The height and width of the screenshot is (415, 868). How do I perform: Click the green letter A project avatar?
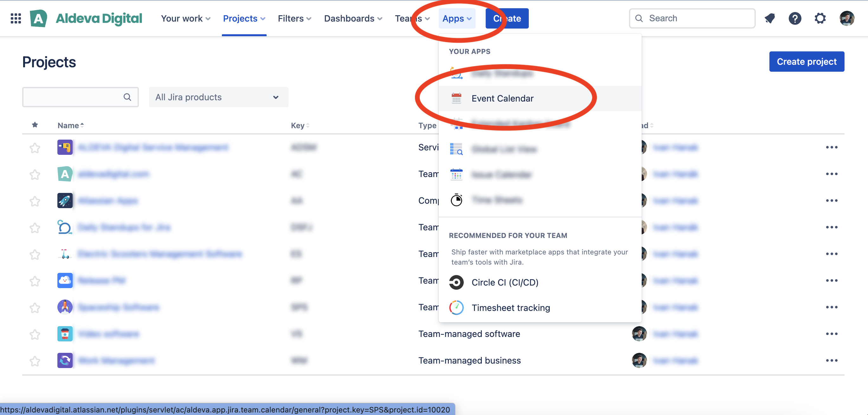(65, 174)
